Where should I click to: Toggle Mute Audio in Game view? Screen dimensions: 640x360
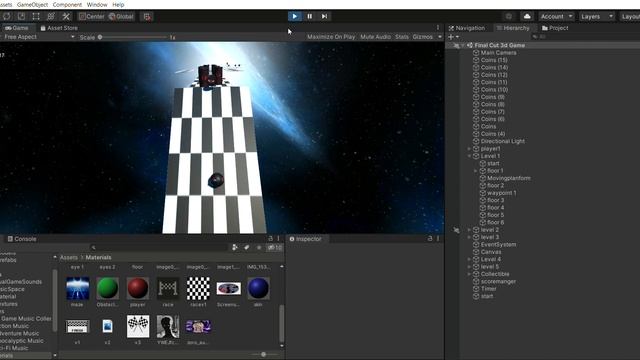click(376, 37)
